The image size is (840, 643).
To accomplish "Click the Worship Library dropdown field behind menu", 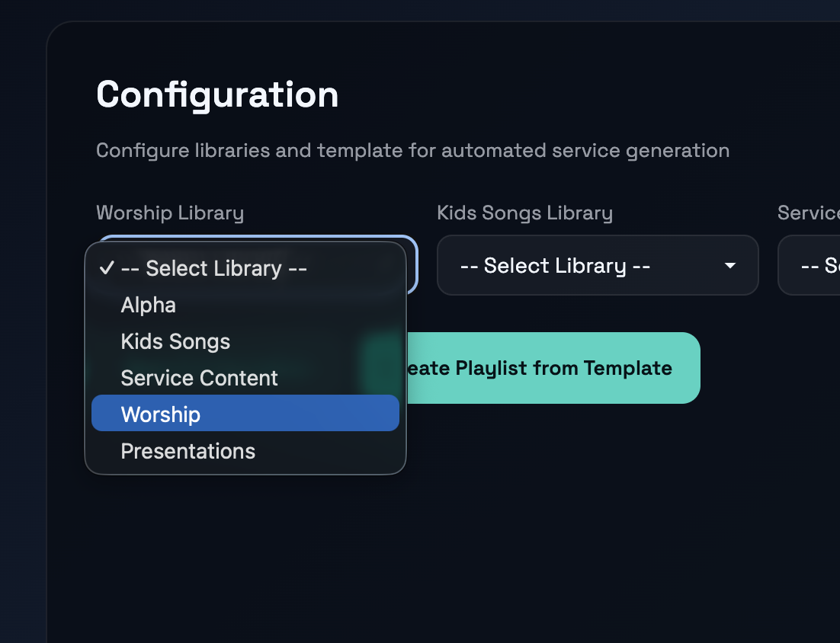I will click(x=411, y=264).
